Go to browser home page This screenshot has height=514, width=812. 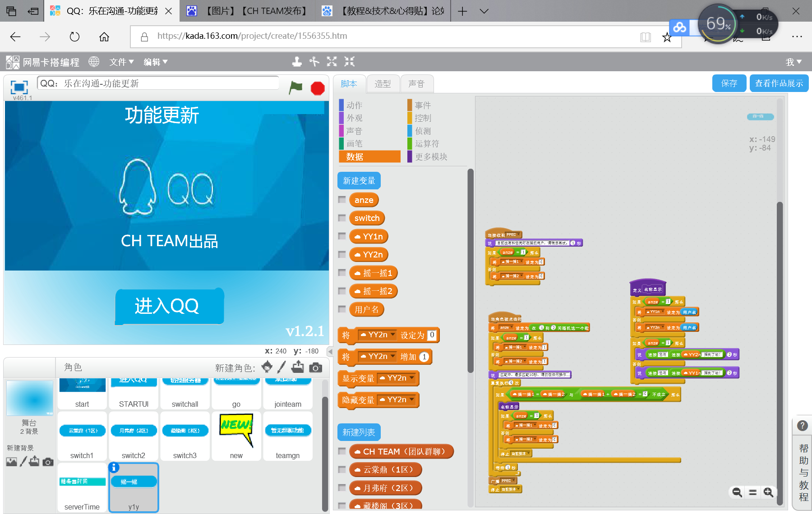104,37
